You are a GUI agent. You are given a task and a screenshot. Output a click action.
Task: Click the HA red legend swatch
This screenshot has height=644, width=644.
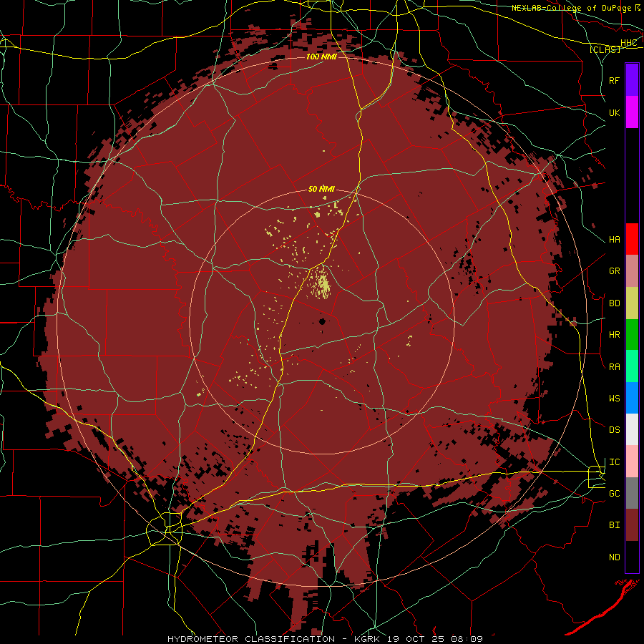tap(632, 239)
